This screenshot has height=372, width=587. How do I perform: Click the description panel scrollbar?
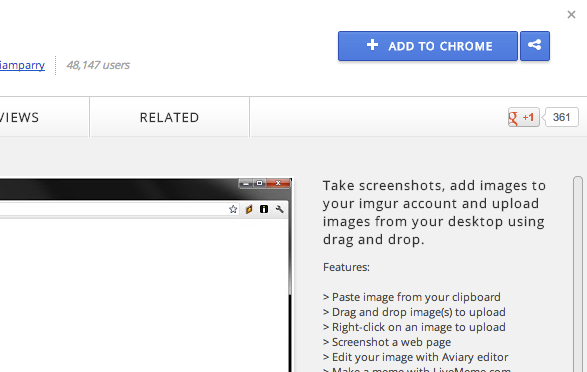[578, 274]
